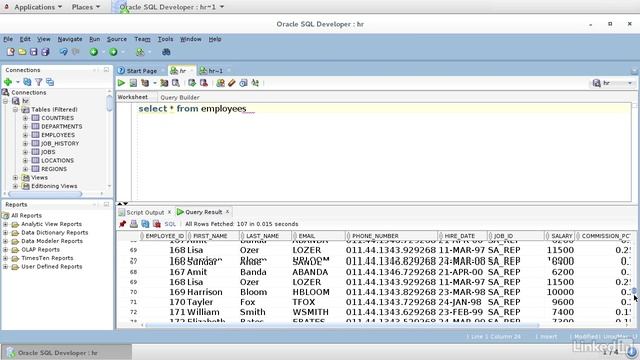Click in the SQL worksheet editor after employees
This screenshot has width=640, height=360.
(247, 109)
